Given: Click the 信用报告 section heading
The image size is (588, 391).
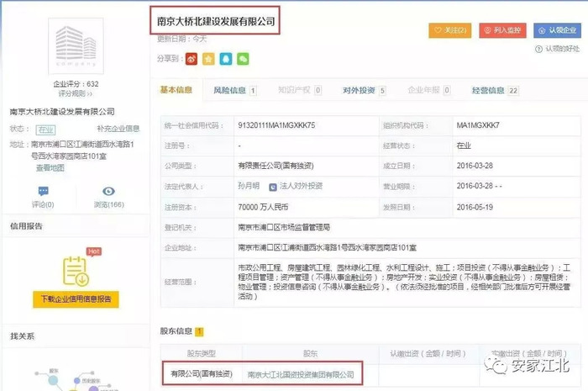Looking at the screenshot, I should (x=26, y=226).
